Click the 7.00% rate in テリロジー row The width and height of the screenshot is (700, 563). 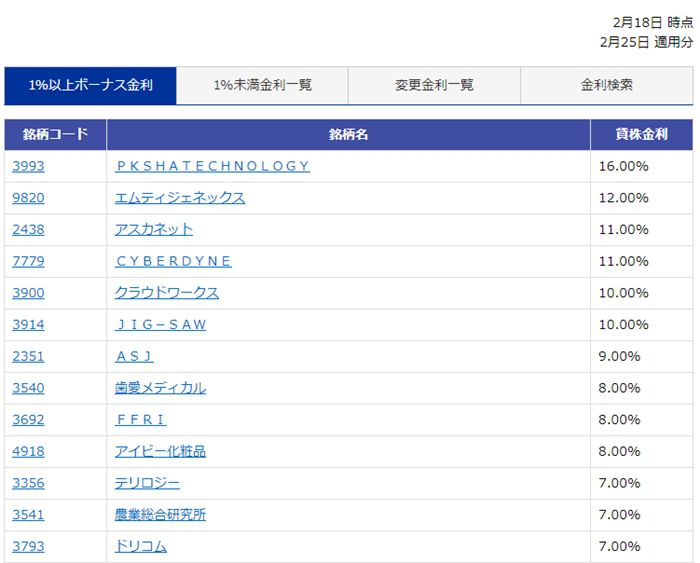[620, 484]
